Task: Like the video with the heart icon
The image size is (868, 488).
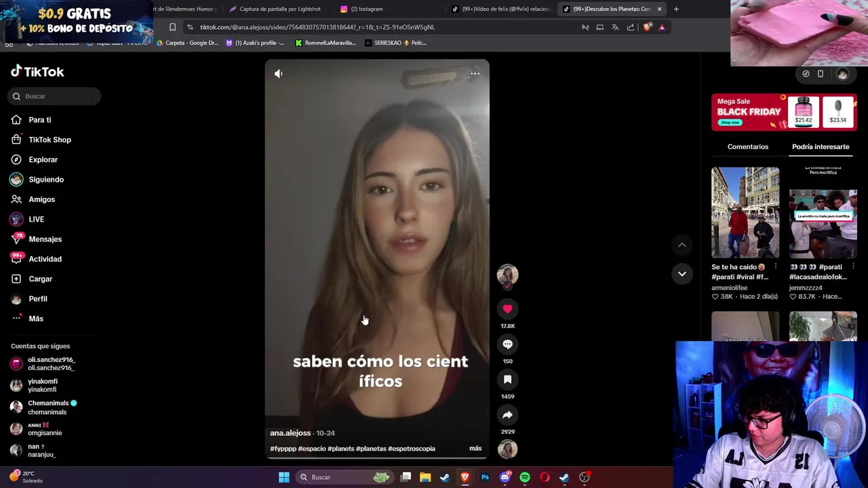Action: click(507, 308)
